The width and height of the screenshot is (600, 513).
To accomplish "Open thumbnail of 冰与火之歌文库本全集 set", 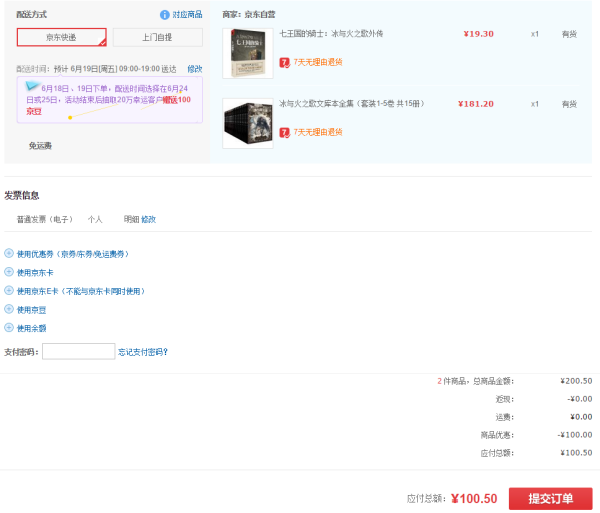I will 248,123.
